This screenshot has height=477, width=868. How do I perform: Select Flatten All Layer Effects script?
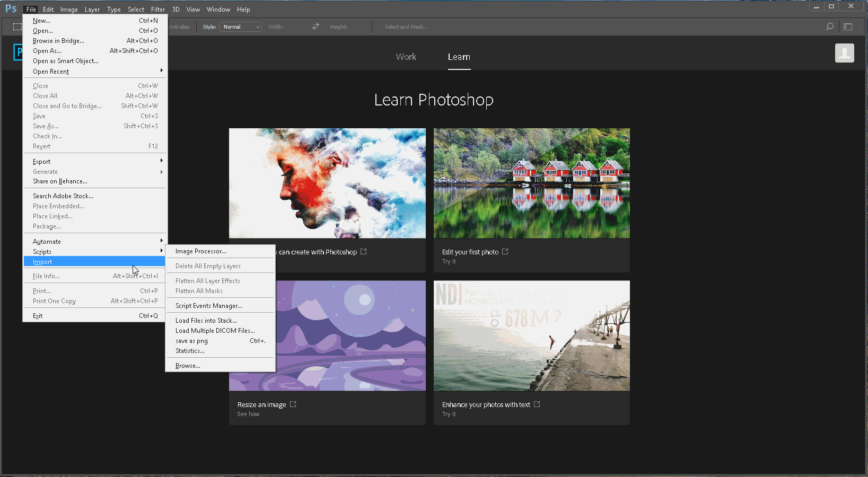tap(220, 281)
